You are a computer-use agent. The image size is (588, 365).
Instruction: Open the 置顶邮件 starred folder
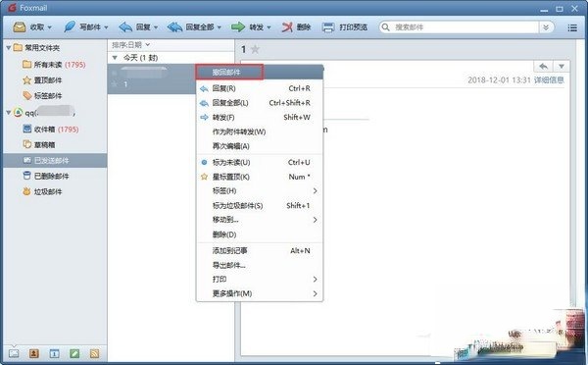(x=42, y=80)
